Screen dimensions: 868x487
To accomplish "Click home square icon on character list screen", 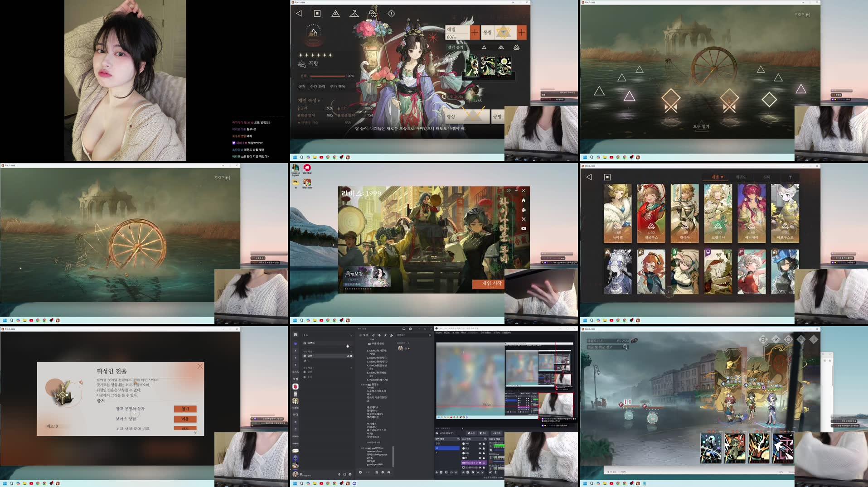I will pyautogui.click(x=607, y=177).
